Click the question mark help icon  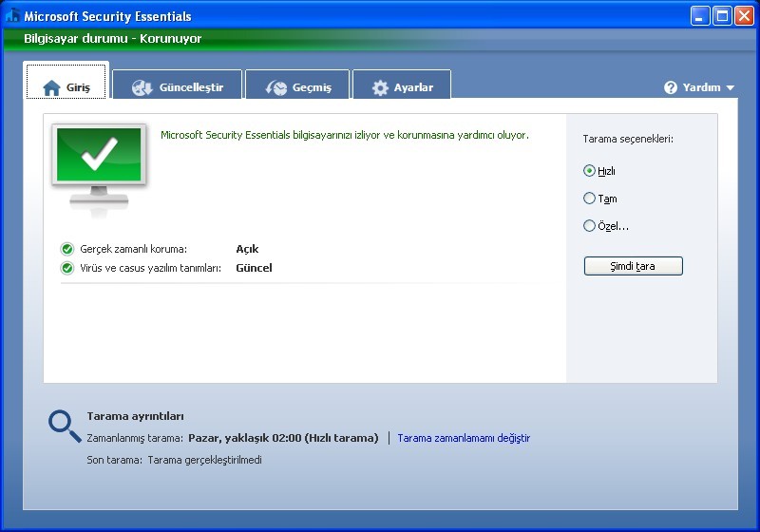point(671,87)
